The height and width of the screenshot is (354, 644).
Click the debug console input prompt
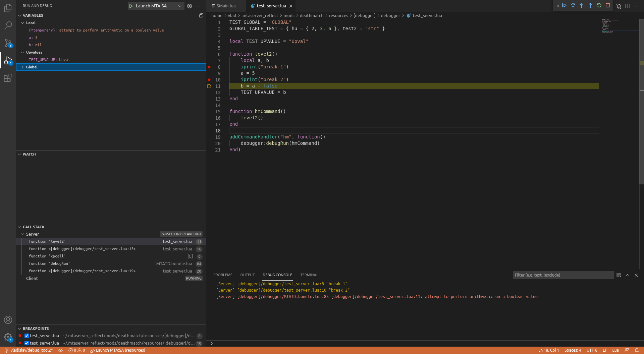tap(424, 343)
